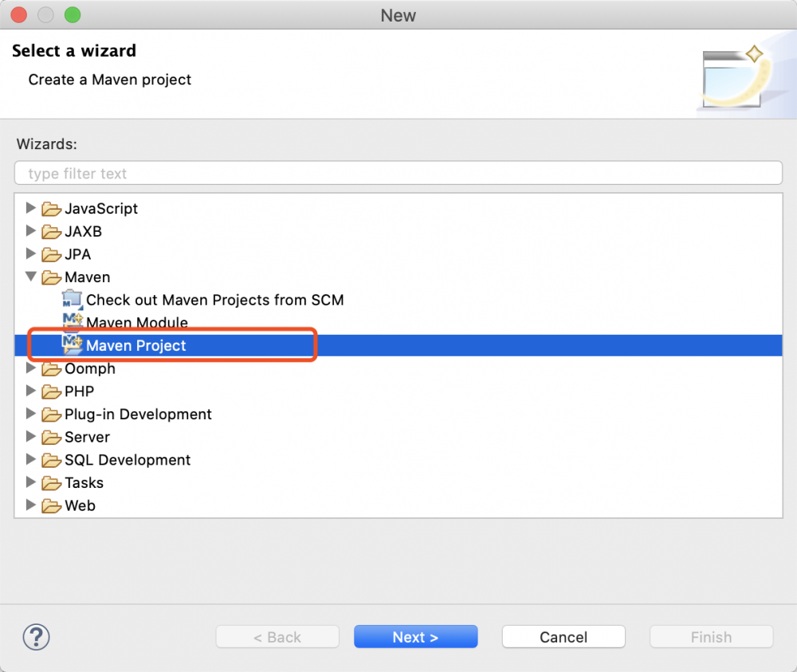Expand the Plug-in Development category
This screenshot has height=672, width=797.
click(x=31, y=414)
